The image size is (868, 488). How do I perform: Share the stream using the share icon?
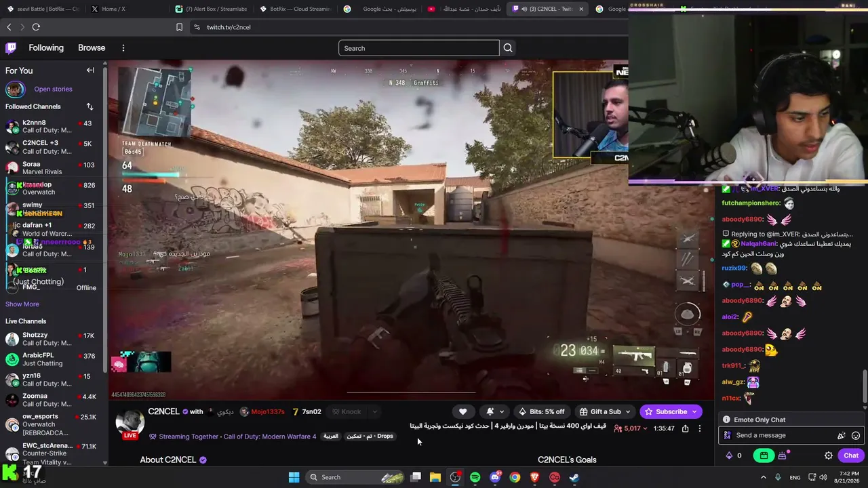click(x=685, y=428)
